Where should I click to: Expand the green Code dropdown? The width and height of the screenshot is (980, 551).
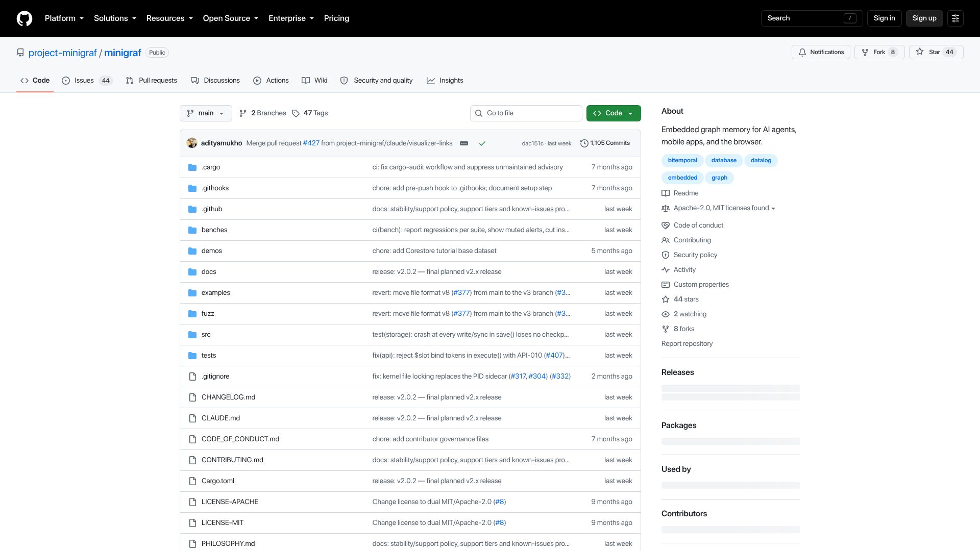coord(614,113)
